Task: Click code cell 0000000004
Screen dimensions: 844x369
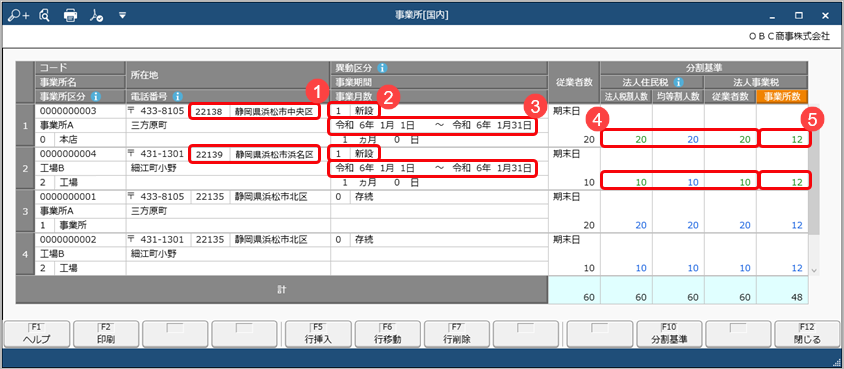Action: (80, 154)
